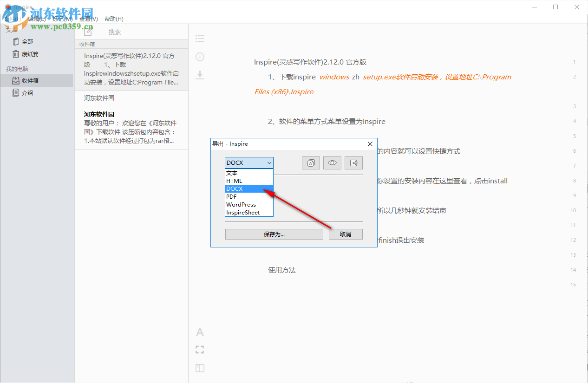Choose HTML from format list

point(249,181)
